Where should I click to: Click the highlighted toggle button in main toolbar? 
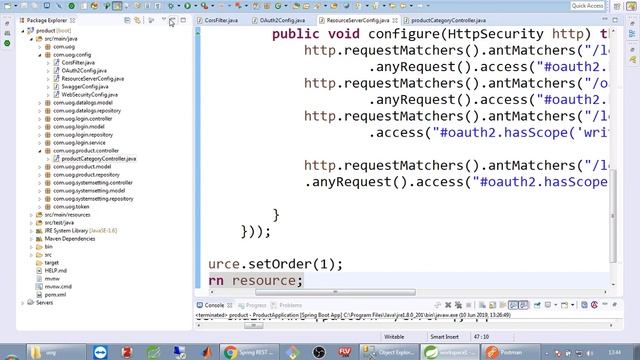pyautogui.click(x=117, y=6)
